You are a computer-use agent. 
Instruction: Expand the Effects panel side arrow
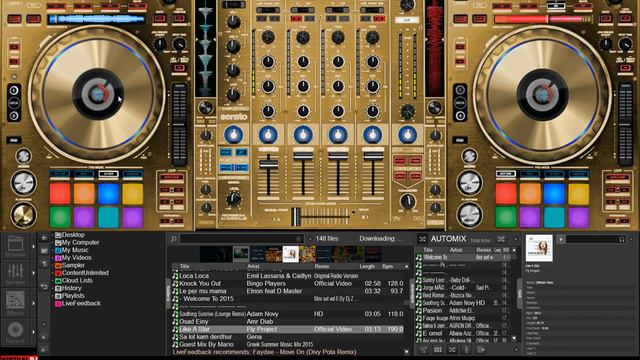[x=33, y=303]
